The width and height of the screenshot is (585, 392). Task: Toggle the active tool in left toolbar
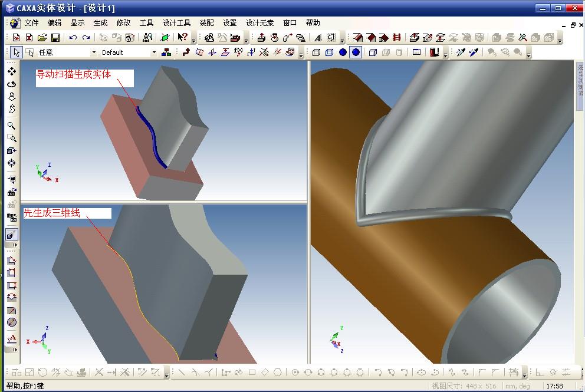[x=12, y=234]
